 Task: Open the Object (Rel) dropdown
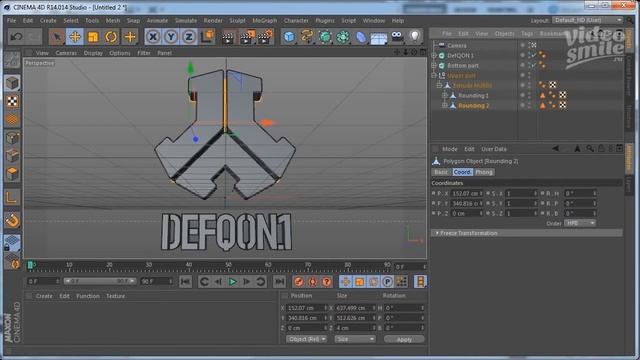307,339
